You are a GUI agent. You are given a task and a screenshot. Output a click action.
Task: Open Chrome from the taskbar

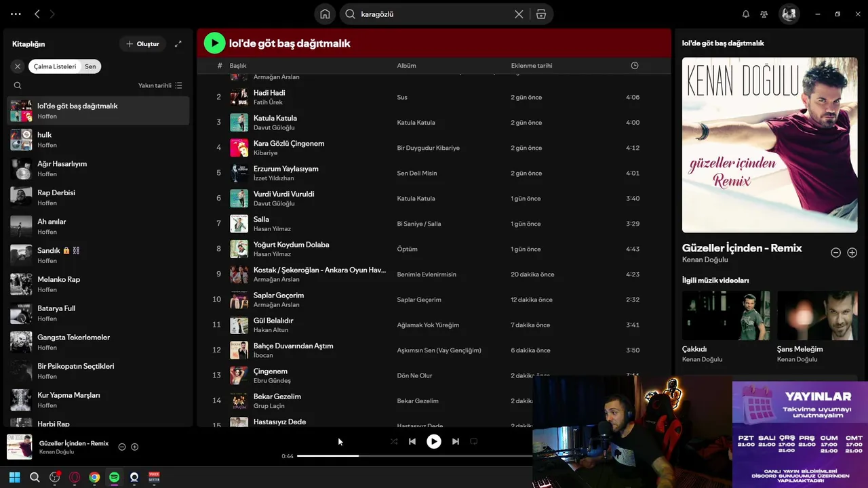94,477
